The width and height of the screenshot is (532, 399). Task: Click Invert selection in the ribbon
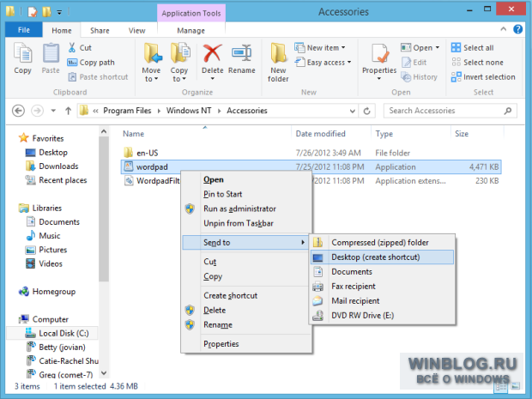[x=483, y=77]
